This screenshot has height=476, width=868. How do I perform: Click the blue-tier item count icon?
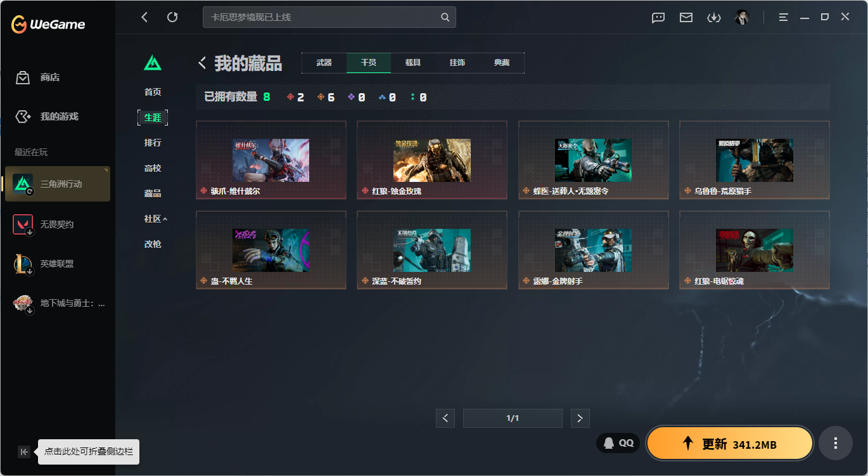(x=382, y=97)
